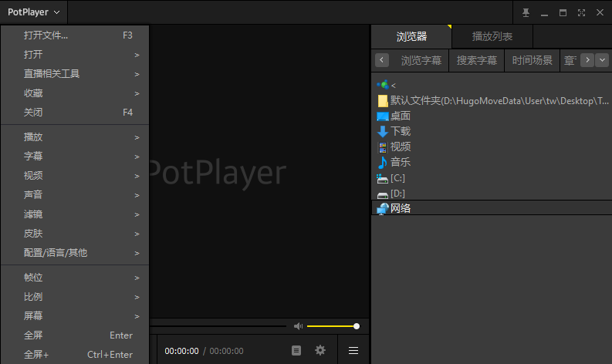This screenshot has width=612, height=364.
Task: Choose 关闭 from the menu
Action: pos(75,113)
